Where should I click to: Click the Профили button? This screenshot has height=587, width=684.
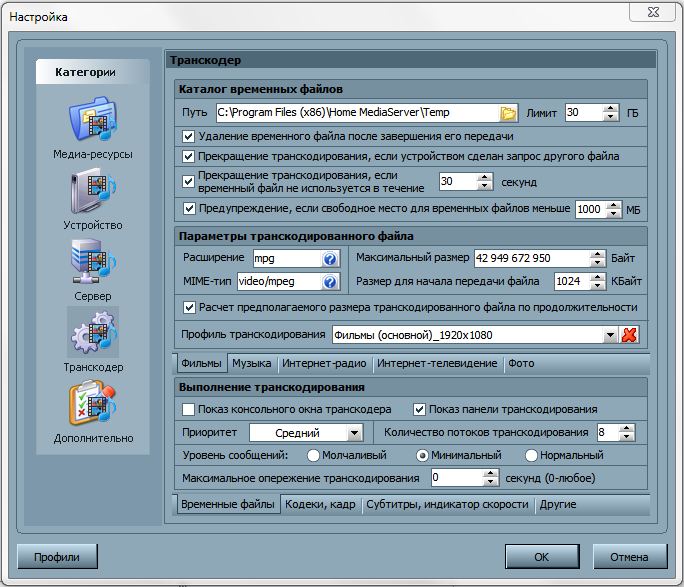(56, 557)
